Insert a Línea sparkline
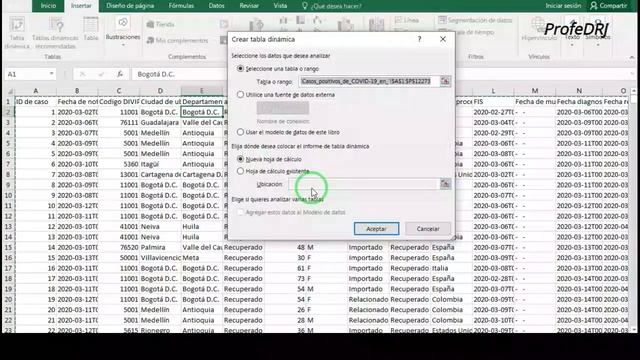This screenshot has width=640, height=360. pyautogui.click(x=407, y=20)
